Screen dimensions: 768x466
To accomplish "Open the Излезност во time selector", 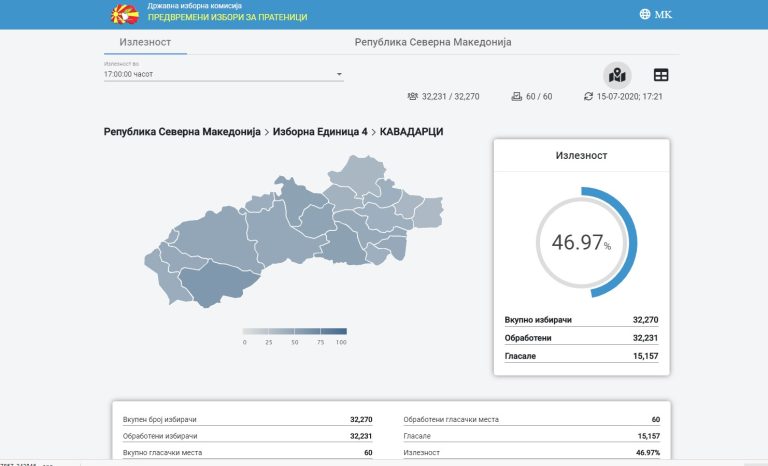I will (223, 71).
